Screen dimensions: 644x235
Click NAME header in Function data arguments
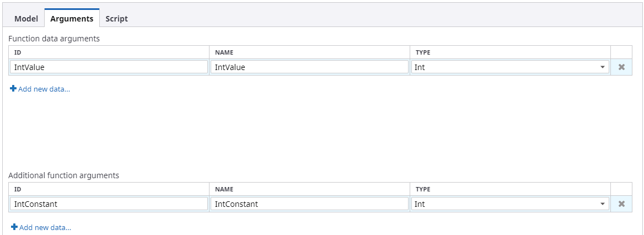pos(224,52)
